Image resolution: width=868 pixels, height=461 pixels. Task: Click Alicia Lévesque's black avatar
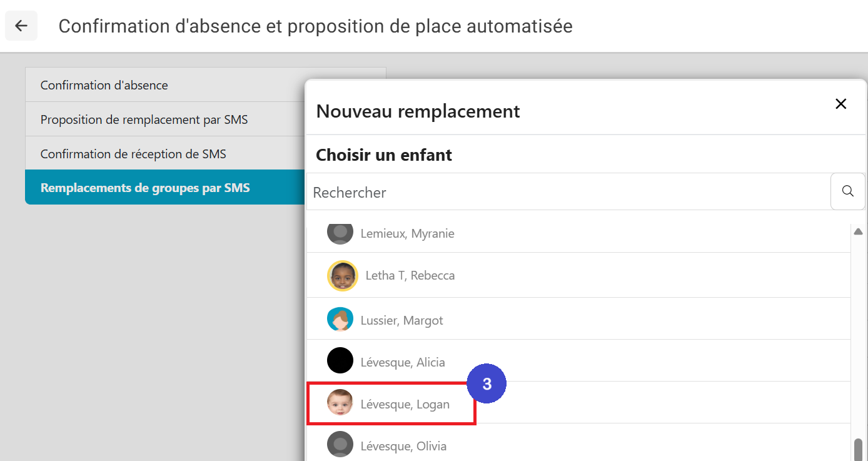coord(340,361)
